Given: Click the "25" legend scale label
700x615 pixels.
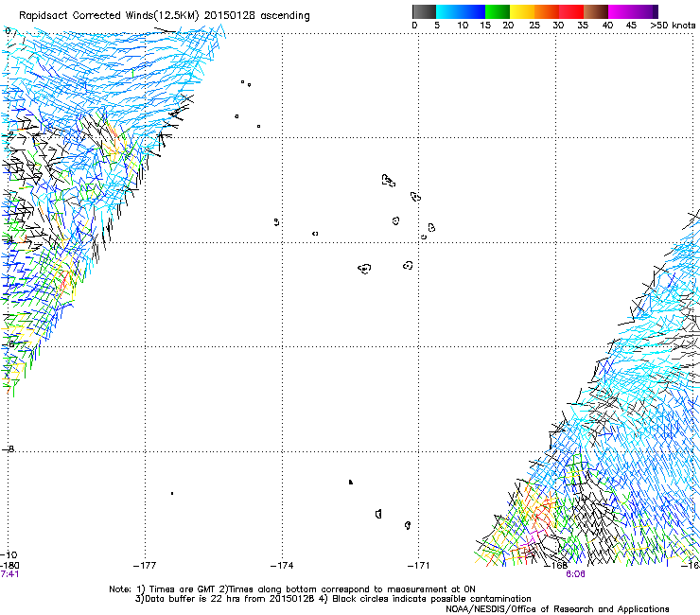Looking at the screenshot, I should (534, 26).
